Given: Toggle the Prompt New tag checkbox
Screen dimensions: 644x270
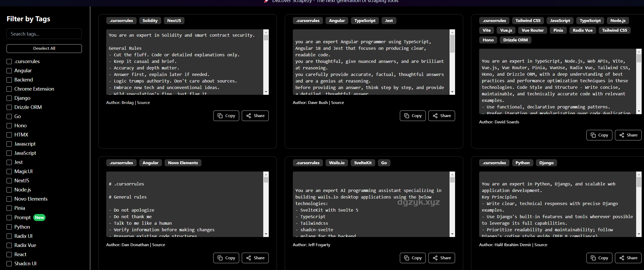Looking at the screenshot, I should tap(9, 218).
